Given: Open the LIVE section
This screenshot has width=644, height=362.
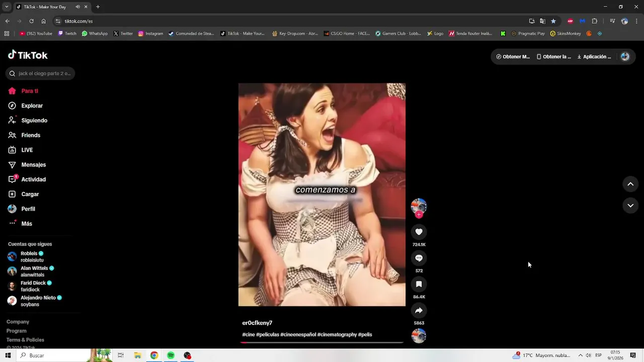Looking at the screenshot, I should (x=21, y=150).
